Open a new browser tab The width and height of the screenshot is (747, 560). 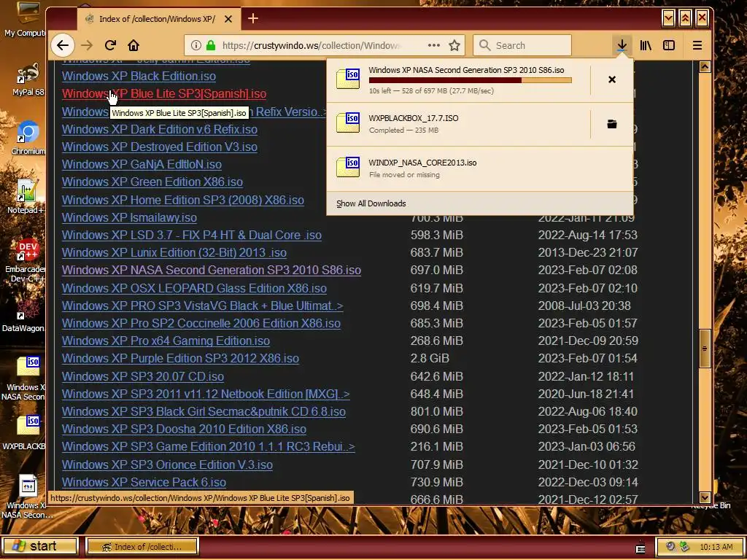tap(253, 18)
